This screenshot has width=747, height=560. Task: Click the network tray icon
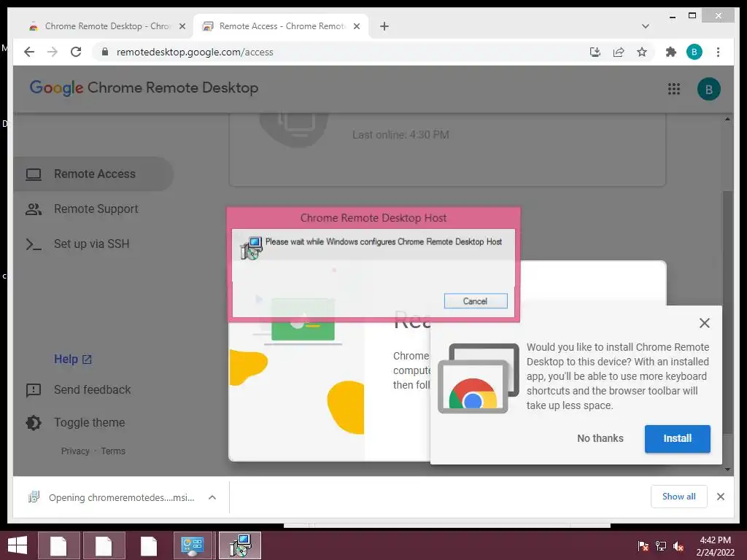[660, 546]
